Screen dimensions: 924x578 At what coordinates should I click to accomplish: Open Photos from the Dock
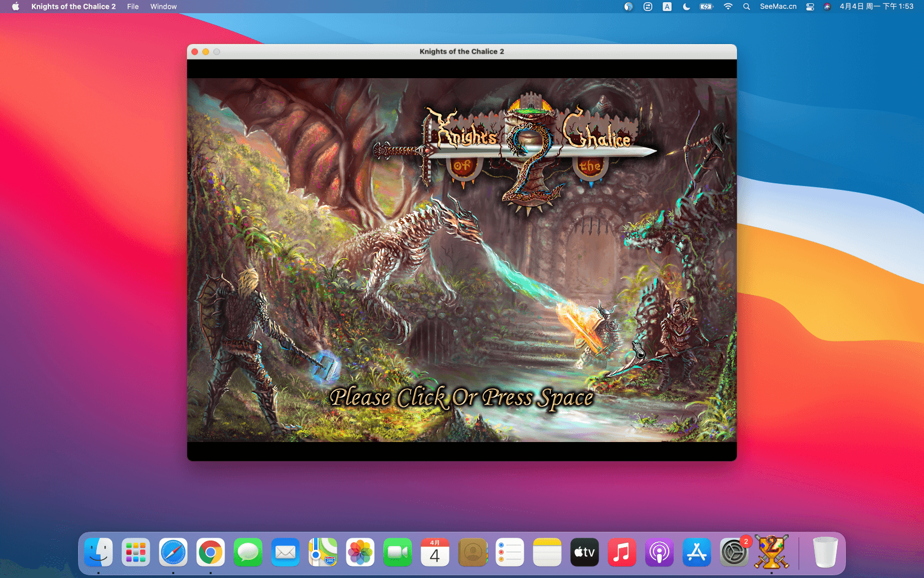tap(360, 552)
